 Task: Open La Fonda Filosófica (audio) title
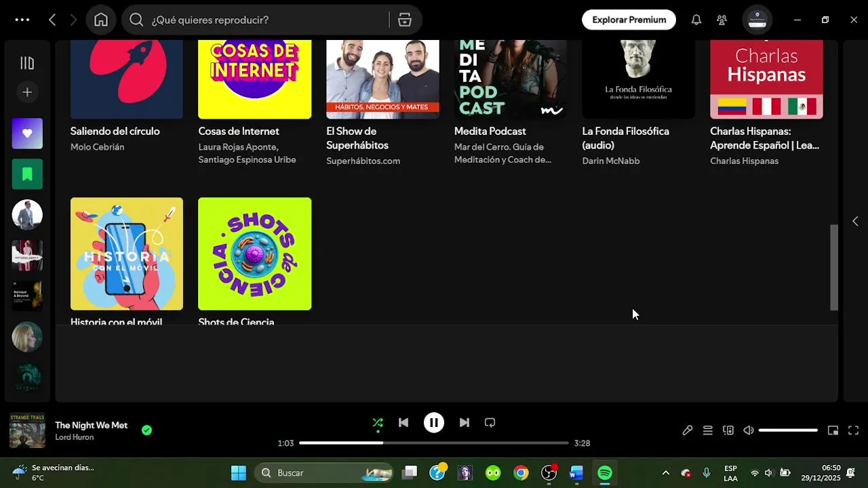point(625,138)
